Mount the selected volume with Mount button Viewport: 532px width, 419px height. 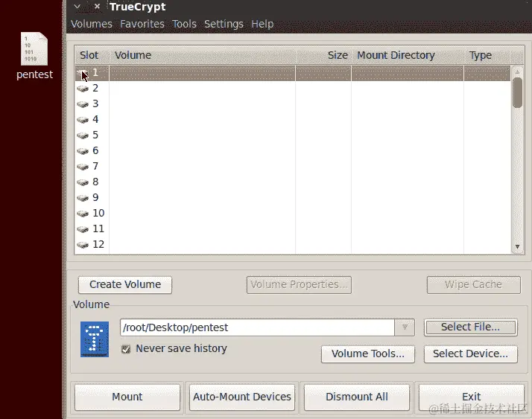[x=127, y=397]
